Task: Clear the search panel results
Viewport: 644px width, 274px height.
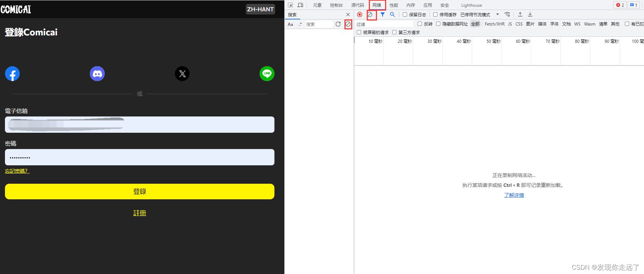Action: tap(348, 24)
